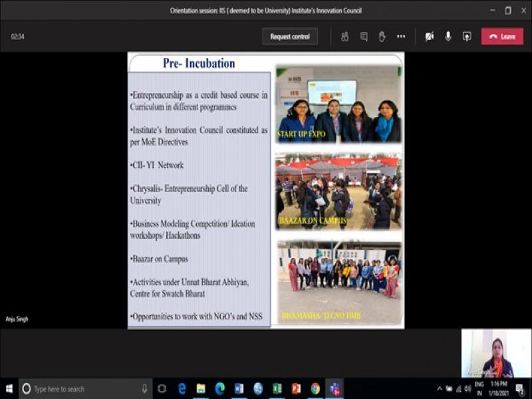Raise your hand in the meeting

coord(382,37)
